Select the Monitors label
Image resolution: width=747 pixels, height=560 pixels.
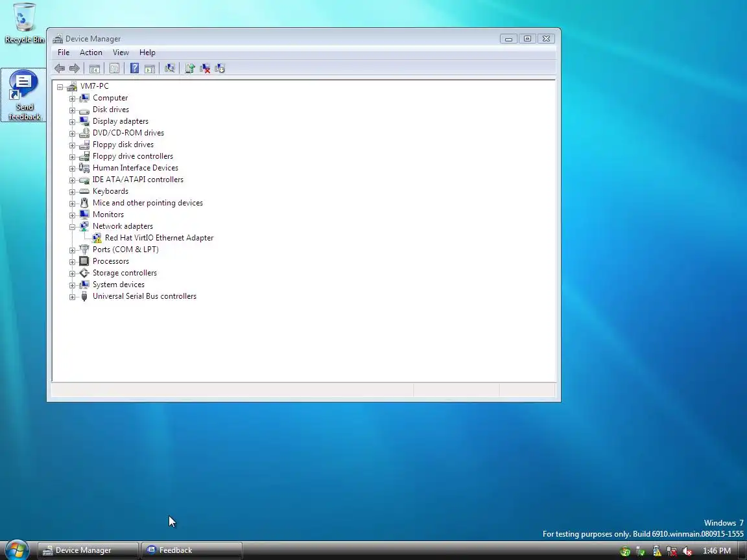coord(108,215)
